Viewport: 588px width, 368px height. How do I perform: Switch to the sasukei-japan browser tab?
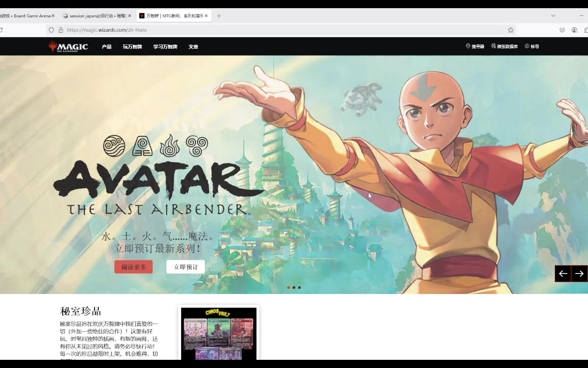click(97, 16)
